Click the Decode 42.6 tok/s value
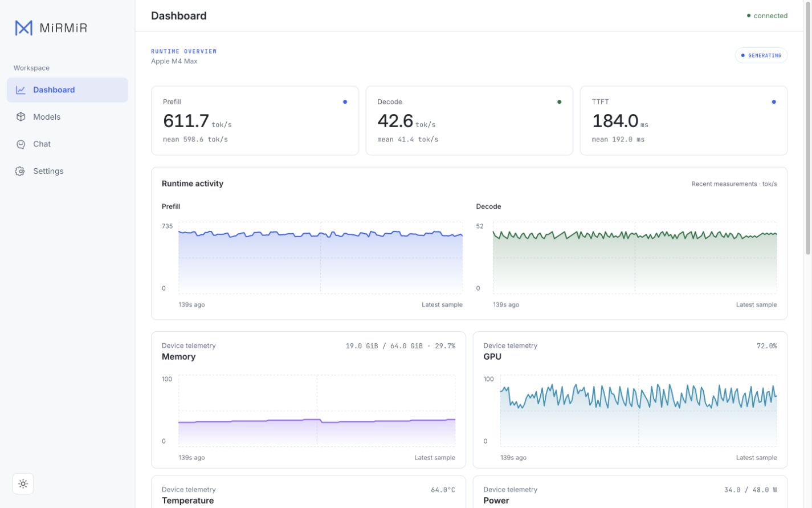812x508 pixels. 406,121
